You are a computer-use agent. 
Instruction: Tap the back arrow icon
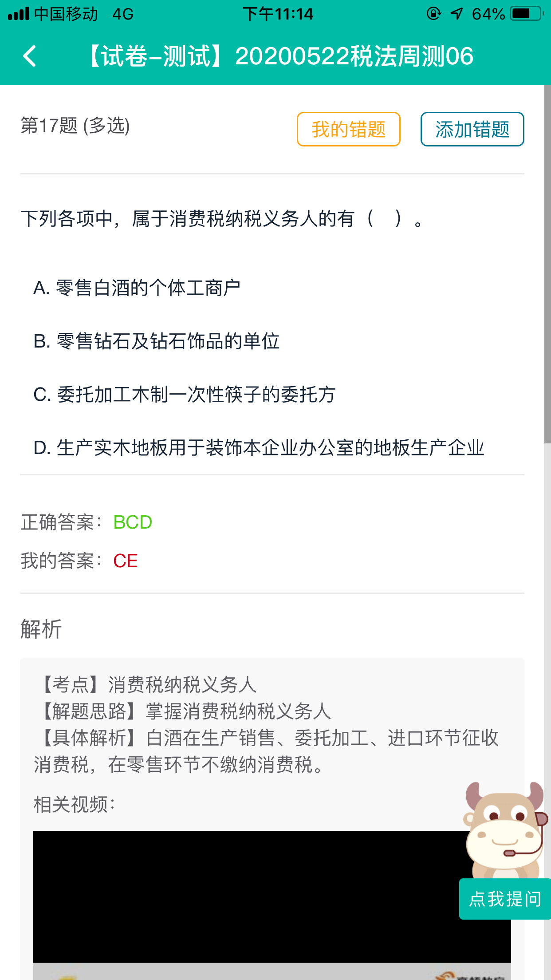click(x=30, y=56)
